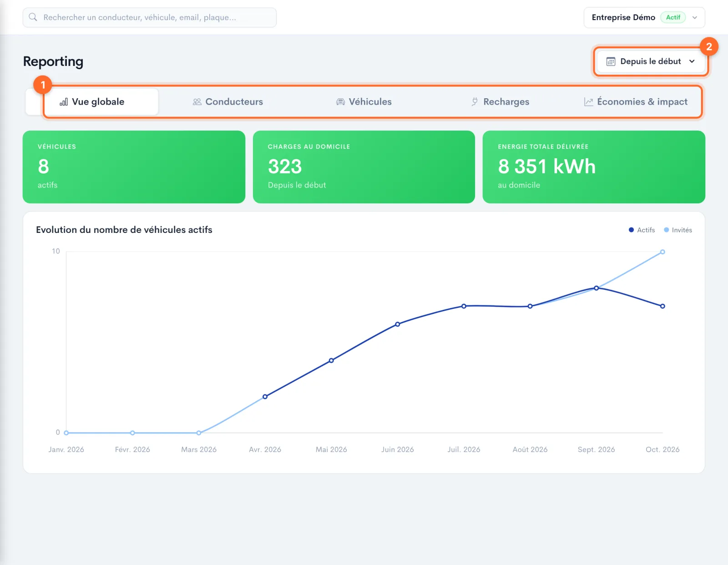The height and width of the screenshot is (565, 728).
Task: Click the Août 2026 chart data point
Action: 530,306
